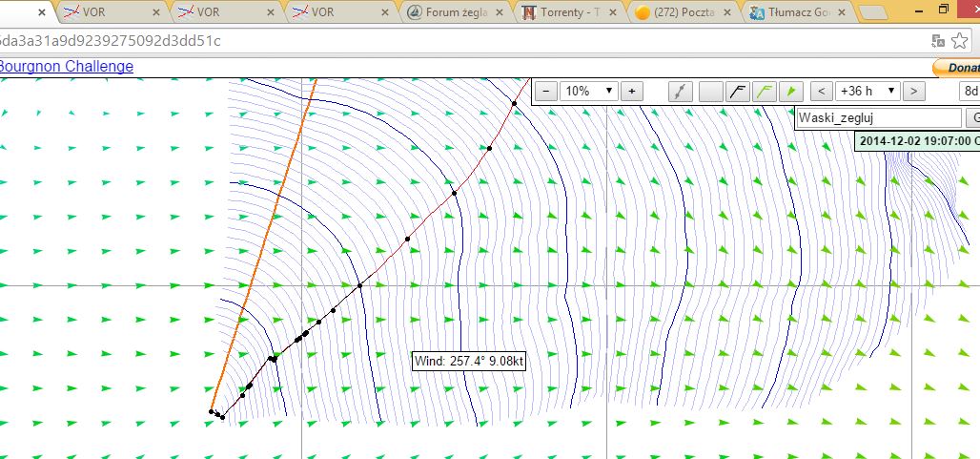
Task: Click the Donate button
Action: 956,68
